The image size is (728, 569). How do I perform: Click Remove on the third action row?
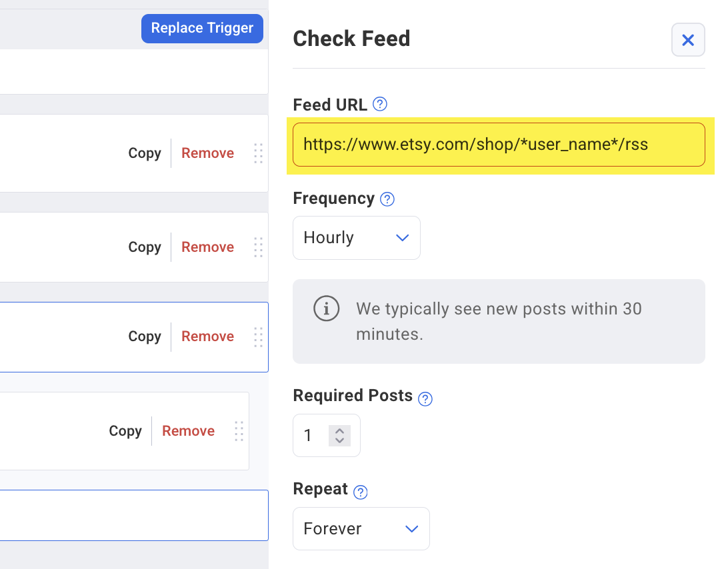[207, 336]
